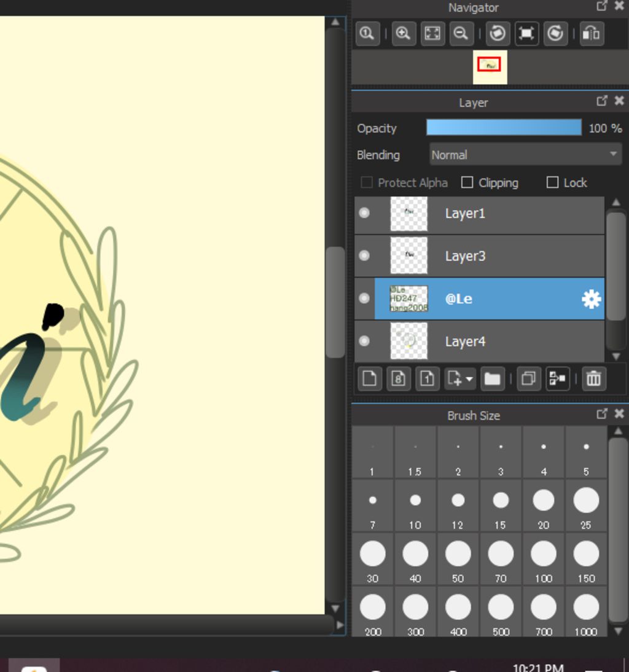Undock the Layer panel
This screenshot has width=629, height=672.
pos(601,101)
